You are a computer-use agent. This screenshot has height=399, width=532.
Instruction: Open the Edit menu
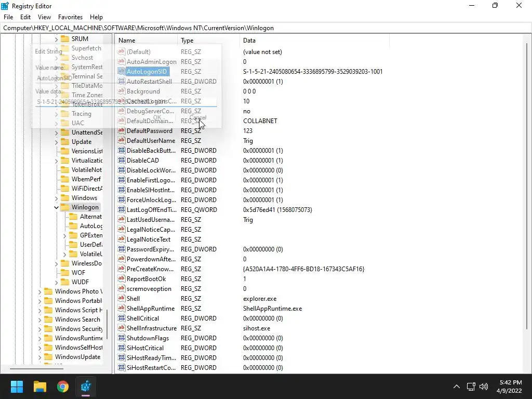click(25, 17)
